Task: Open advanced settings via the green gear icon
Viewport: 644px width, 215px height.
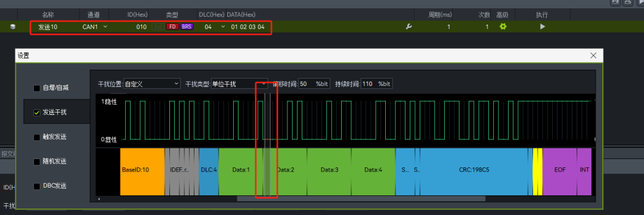Action: pyautogui.click(x=503, y=27)
